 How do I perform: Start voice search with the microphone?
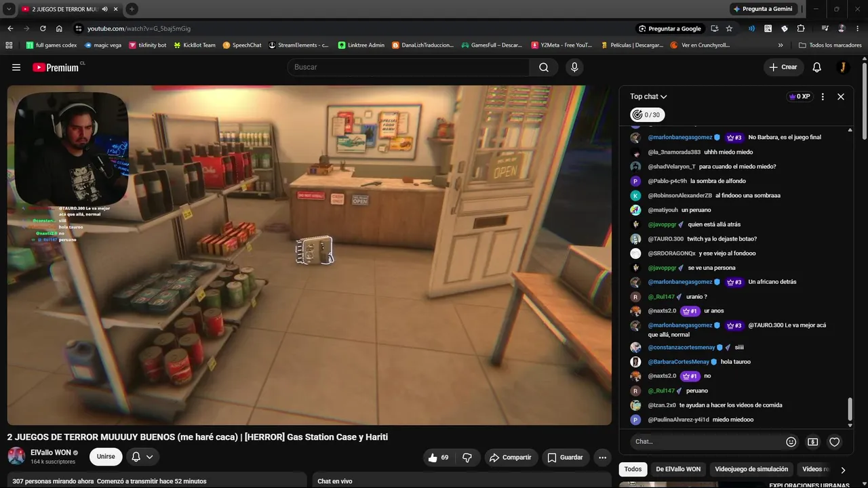[574, 67]
